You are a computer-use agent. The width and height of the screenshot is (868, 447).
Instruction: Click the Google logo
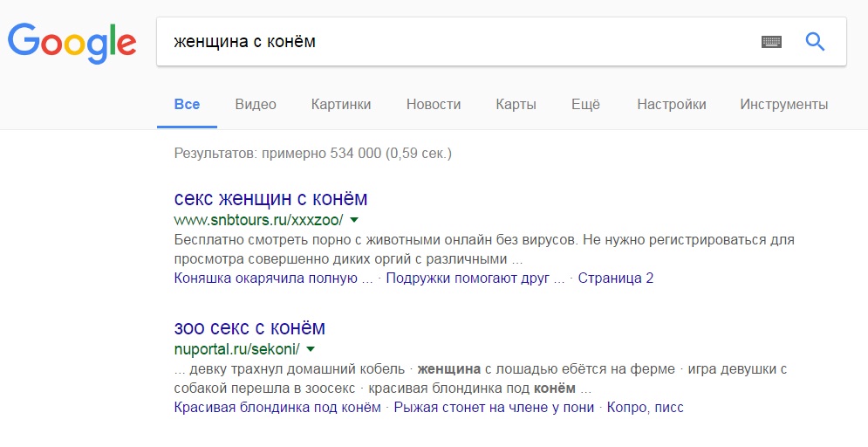[x=72, y=42]
